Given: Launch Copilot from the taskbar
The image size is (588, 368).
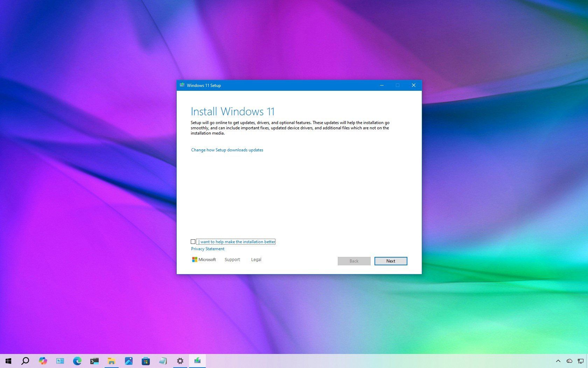Looking at the screenshot, I should click(x=43, y=361).
